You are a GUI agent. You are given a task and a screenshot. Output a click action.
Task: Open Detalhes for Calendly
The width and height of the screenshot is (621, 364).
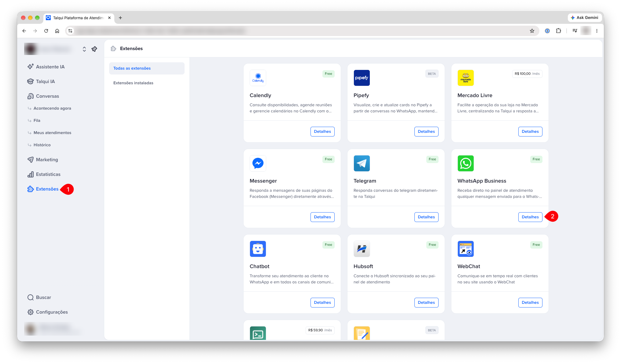pos(322,131)
